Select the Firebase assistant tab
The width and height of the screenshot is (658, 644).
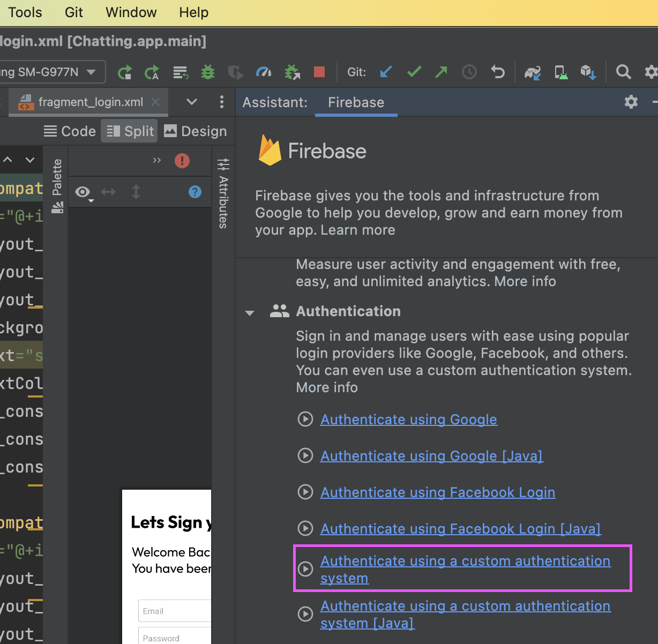pyautogui.click(x=356, y=102)
